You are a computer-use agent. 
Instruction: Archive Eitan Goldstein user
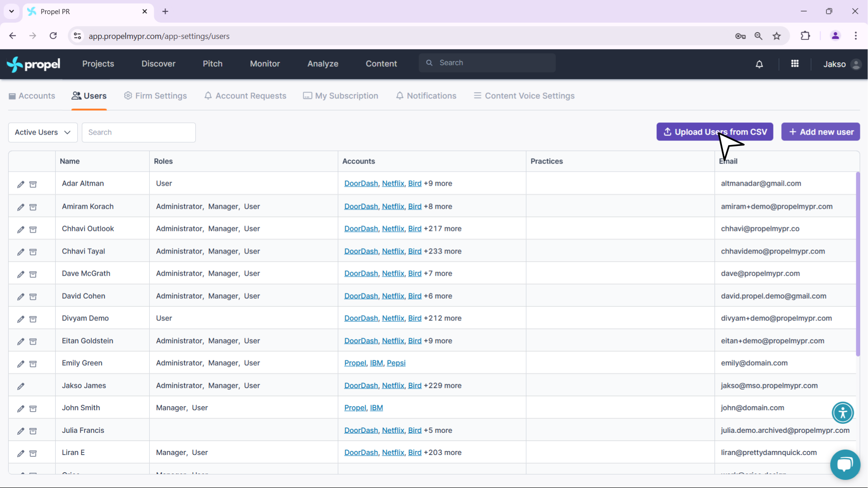[x=33, y=342]
